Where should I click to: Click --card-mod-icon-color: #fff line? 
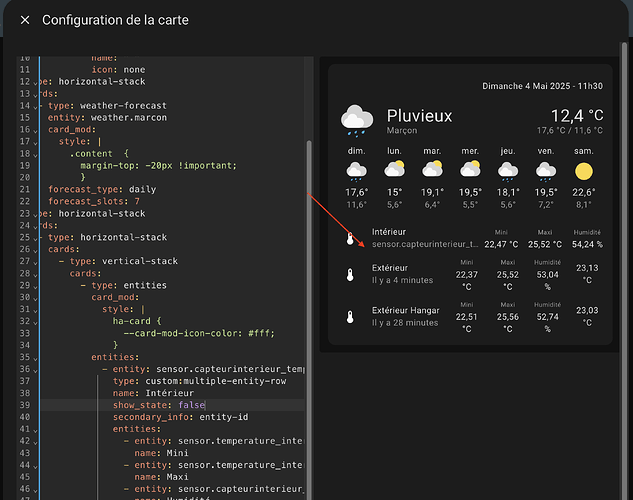point(199,333)
